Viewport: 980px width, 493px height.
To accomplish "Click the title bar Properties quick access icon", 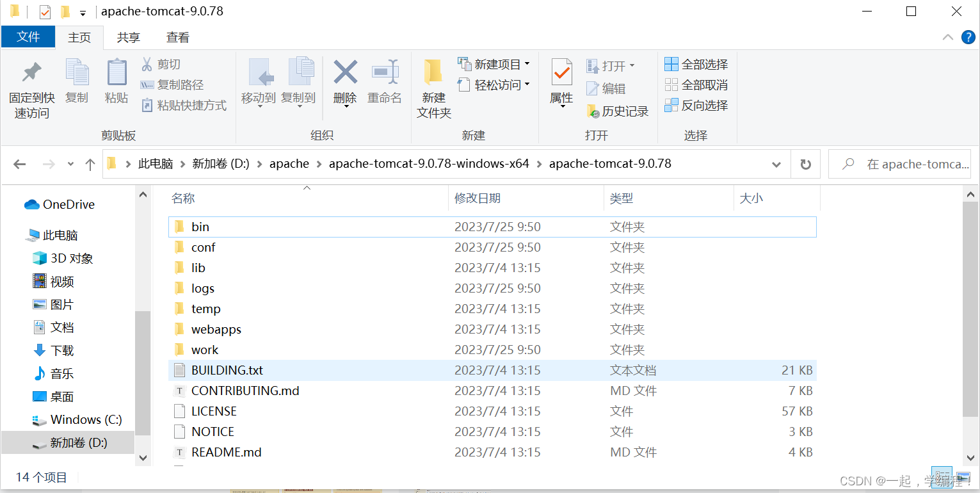I will [x=45, y=12].
